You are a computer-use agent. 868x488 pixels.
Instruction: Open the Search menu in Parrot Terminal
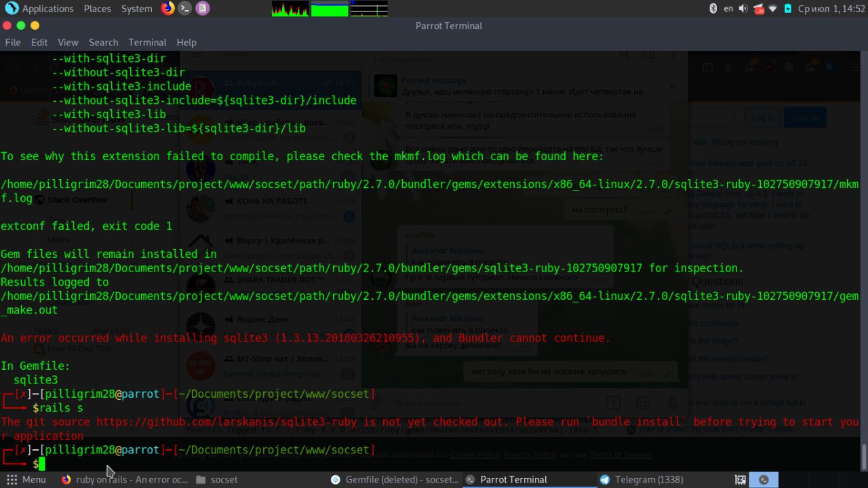click(x=103, y=42)
